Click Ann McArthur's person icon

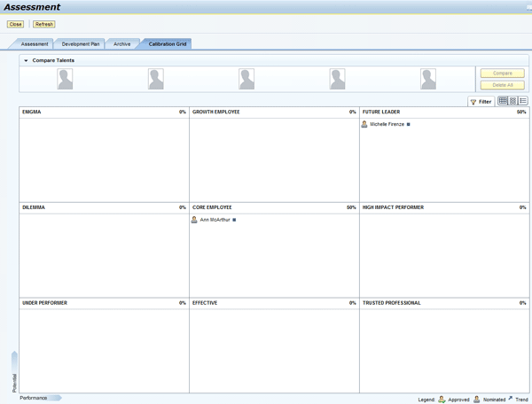coord(194,220)
